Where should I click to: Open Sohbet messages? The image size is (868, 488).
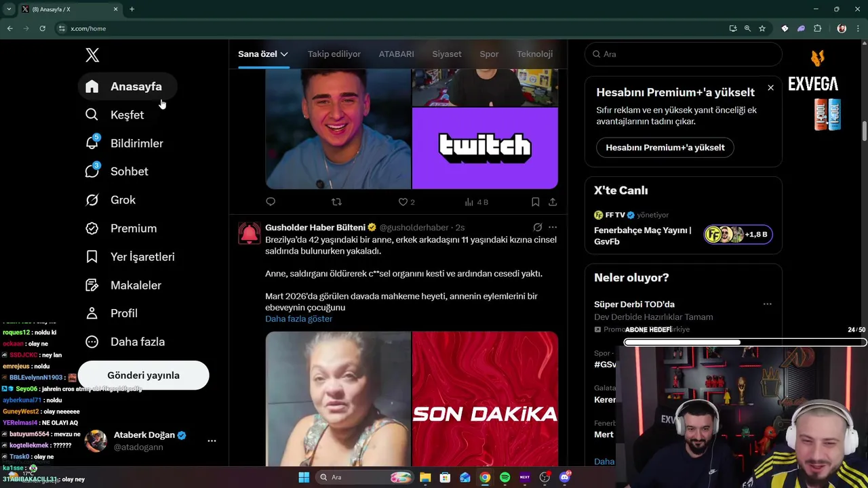(117, 171)
